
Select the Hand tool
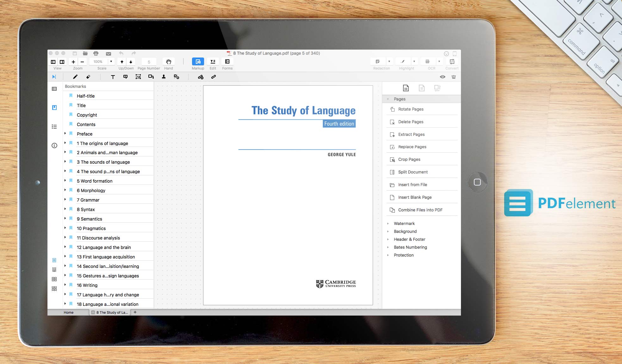click(x=168, y=62)
